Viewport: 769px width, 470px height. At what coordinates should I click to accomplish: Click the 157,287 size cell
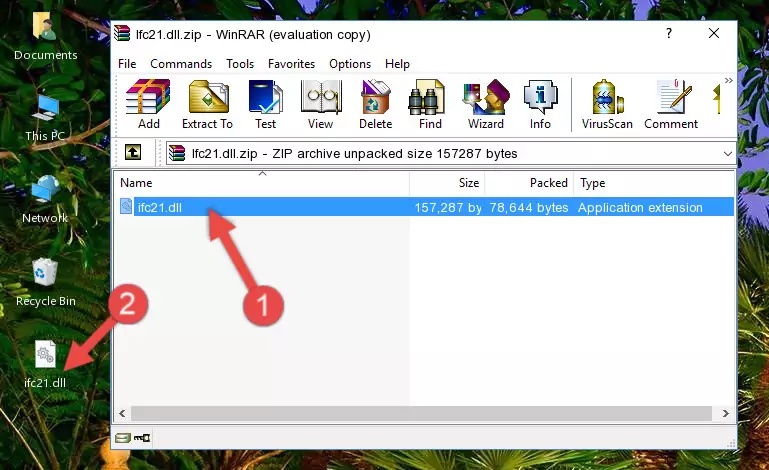pos(448,208)
